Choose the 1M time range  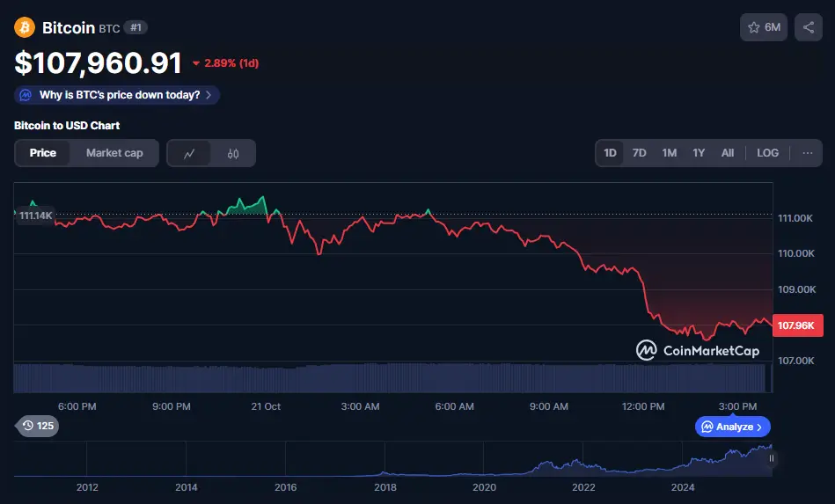click(x=670, y=153)
